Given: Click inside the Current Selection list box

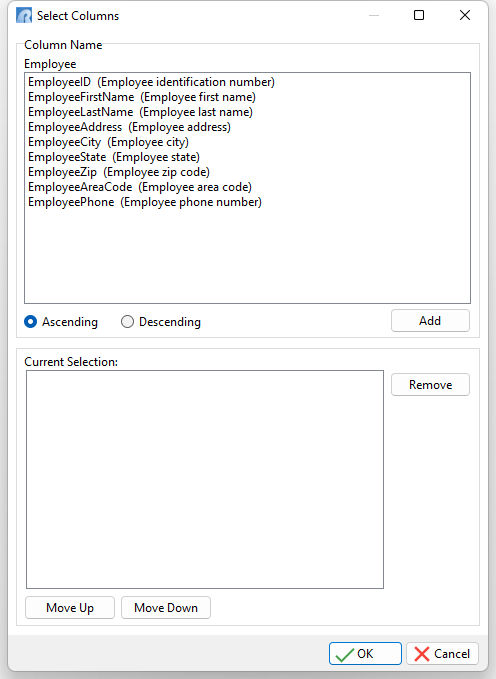Looking at the screenshot, I should click(205, 479).
